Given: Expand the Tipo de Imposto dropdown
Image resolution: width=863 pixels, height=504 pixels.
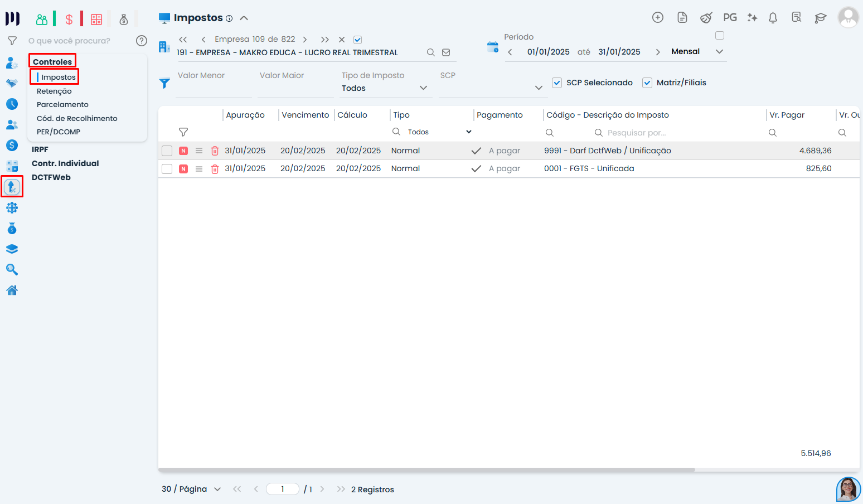Looking at the screenshot, I should [x=423, y=88].
